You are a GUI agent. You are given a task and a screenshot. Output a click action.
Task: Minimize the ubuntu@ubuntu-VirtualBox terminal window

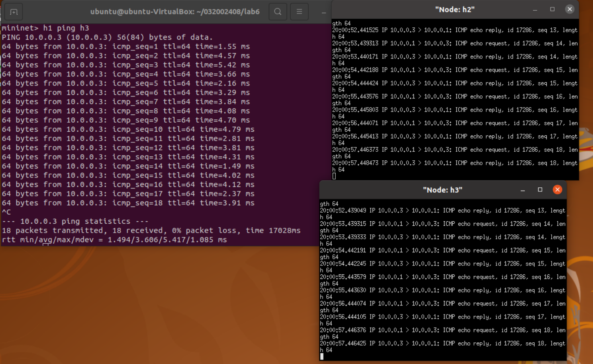tap(323, 12)
